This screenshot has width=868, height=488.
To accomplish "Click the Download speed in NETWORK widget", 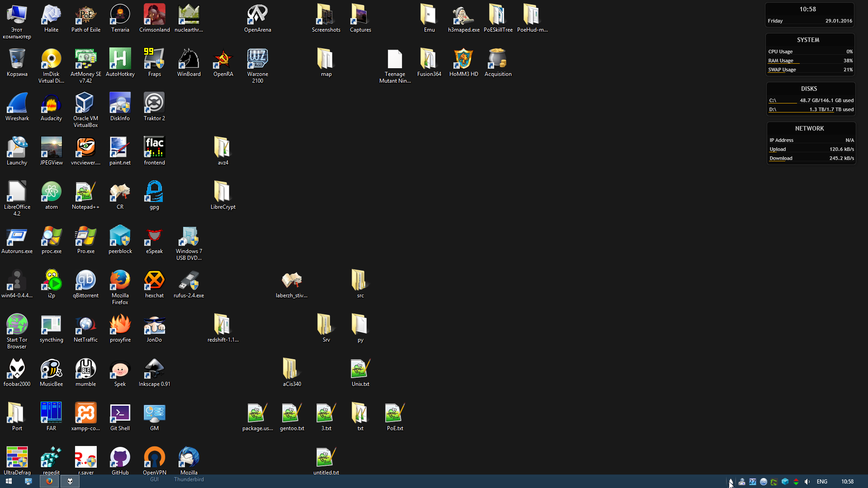I will point(811,158).
